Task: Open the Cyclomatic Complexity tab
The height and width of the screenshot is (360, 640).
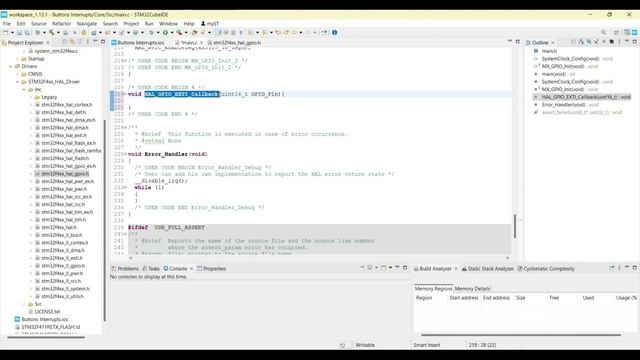Action: [x=546, y=269]
